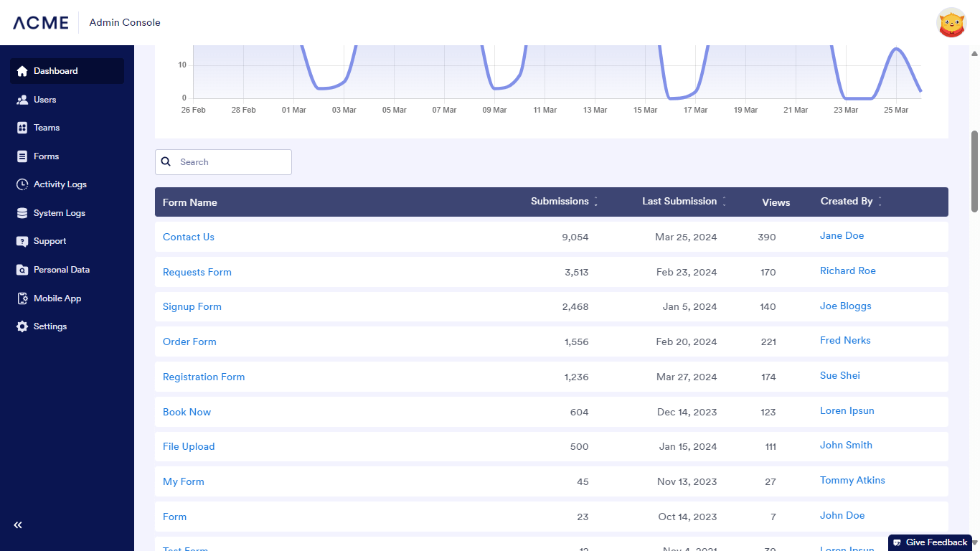Open Richard Roe creator link

click(x=847, y=270)
